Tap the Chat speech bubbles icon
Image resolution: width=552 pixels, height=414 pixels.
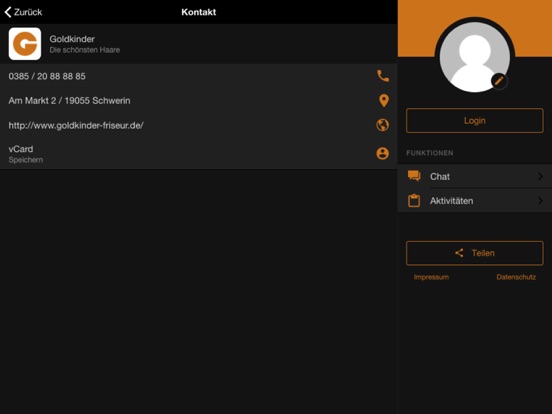(414, 176)
